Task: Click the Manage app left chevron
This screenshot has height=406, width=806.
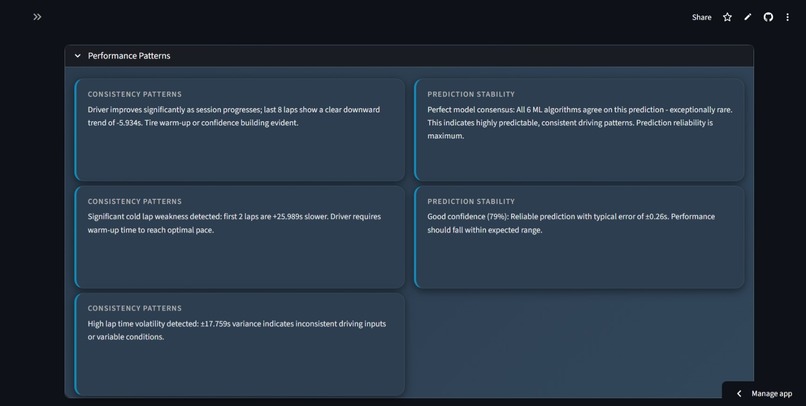Action: (739, 394)
